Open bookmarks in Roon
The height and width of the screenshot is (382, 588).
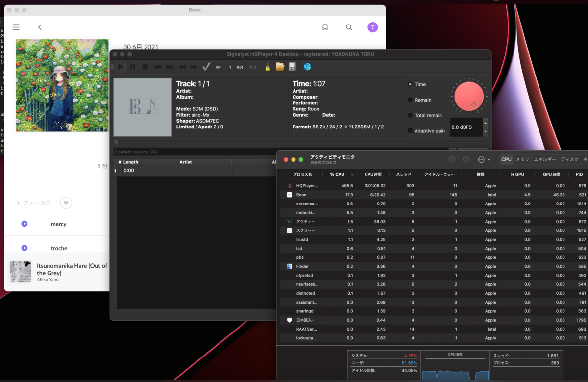pos(325,27)
